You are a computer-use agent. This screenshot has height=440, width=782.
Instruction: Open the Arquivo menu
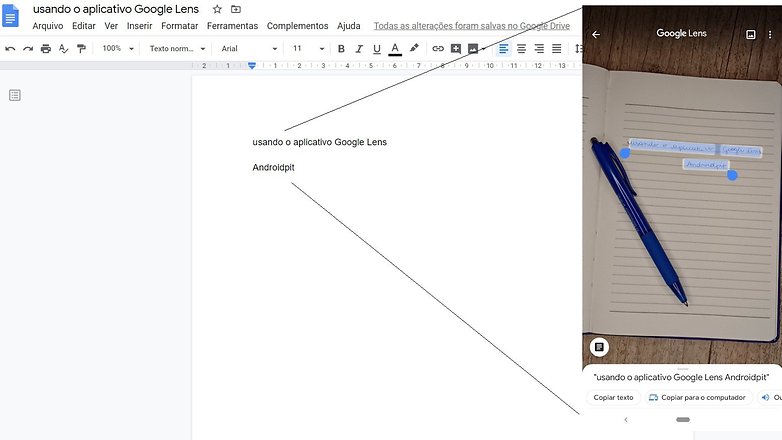tap(48, 26)
